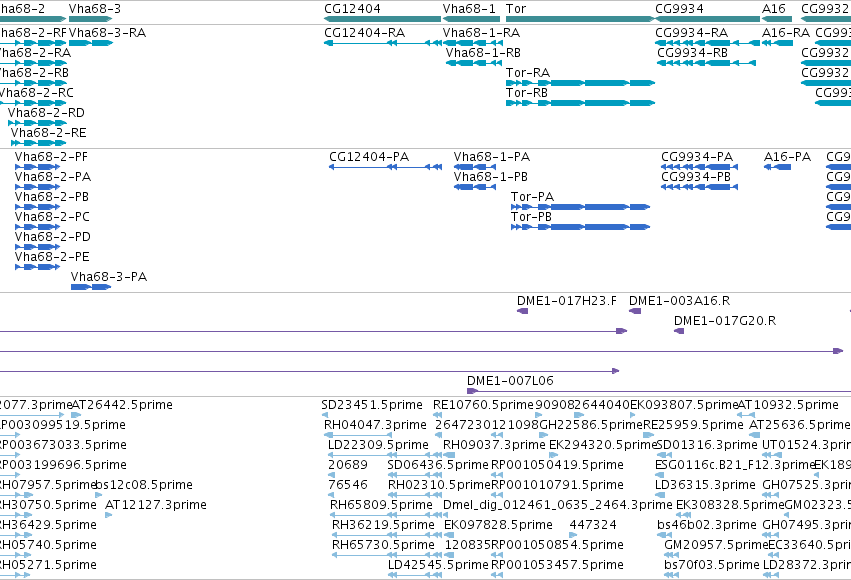The width and height of the screenshot is (851, 580).
Task: Click transcript Vha68-2-RE
Action: coord(48,133)
